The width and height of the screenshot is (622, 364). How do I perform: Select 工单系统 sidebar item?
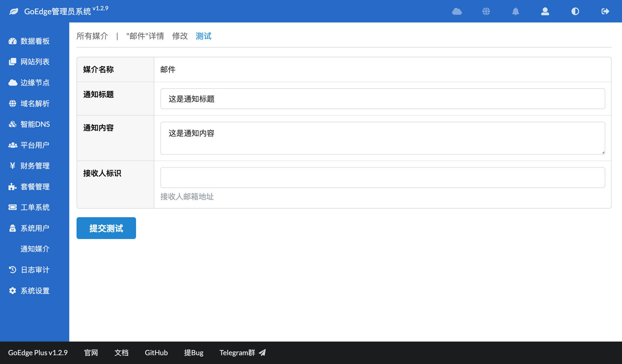point(35,207)
